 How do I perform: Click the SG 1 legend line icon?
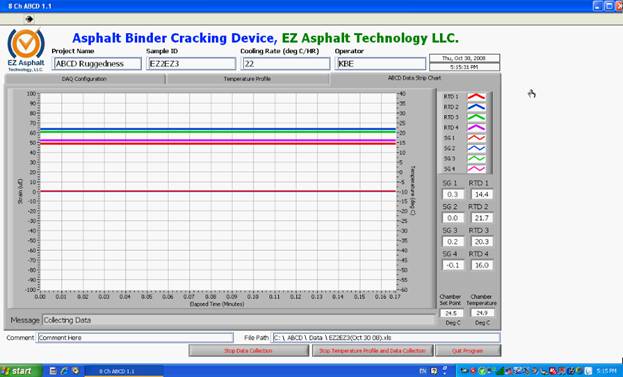coord(476,138)
